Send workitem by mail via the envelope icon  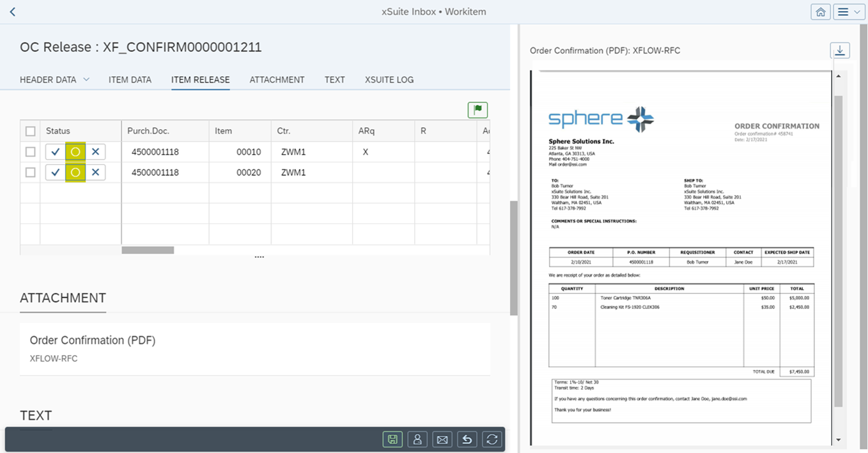(442, 439)
